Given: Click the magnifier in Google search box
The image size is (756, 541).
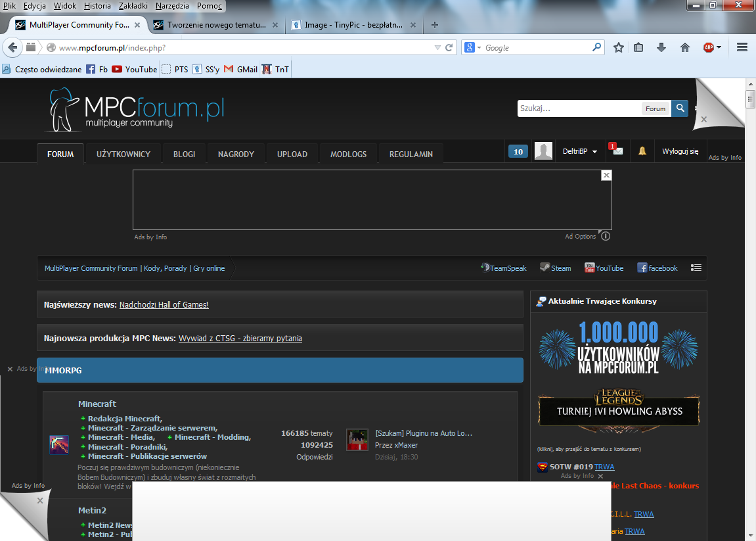Looking at the screenshot, I should 596,47.
